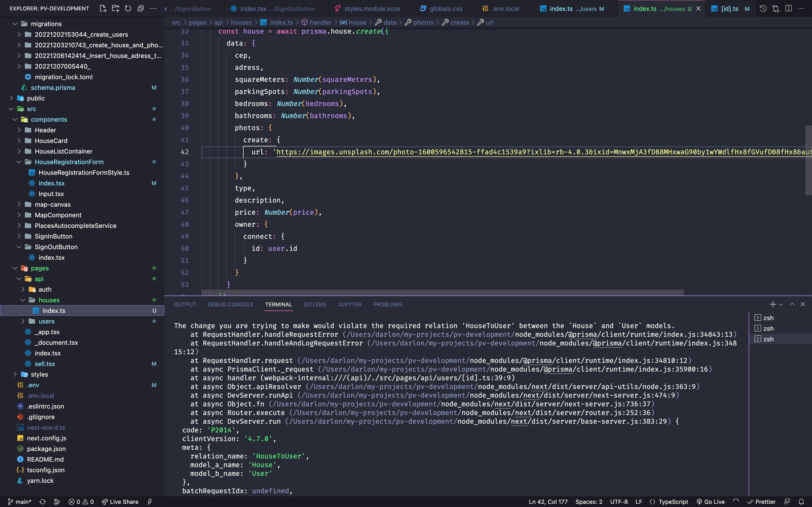Screen dimensions: 812x507
Task: Open schema.prisma in the file tree
Action: pos(53,87)
